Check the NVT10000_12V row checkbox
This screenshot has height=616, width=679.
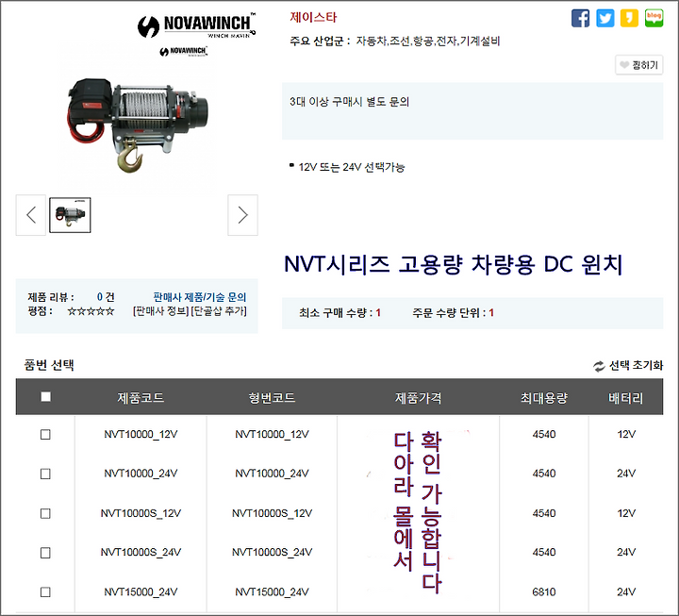(x=45, y=435)
